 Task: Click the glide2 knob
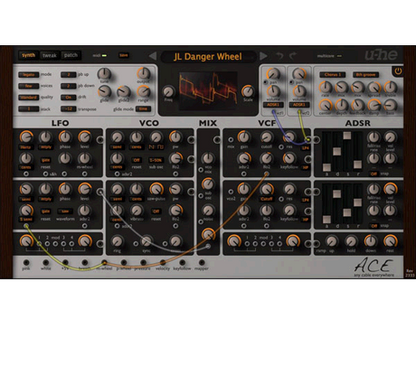[124, 91]
